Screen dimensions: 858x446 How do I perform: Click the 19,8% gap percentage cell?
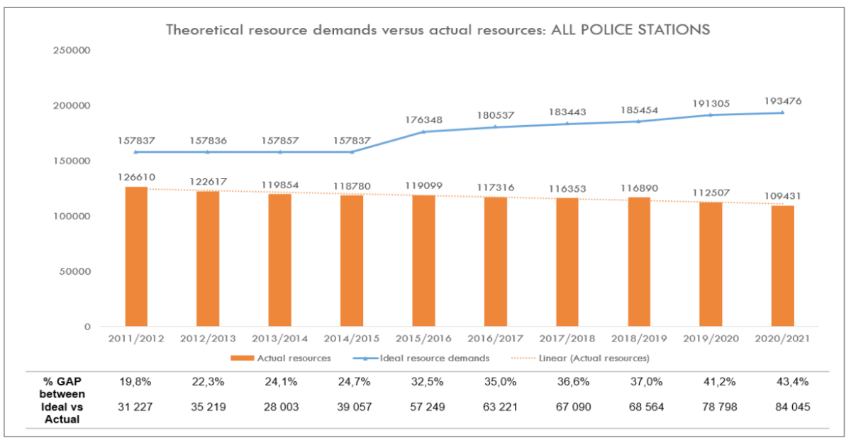(135, 382)
